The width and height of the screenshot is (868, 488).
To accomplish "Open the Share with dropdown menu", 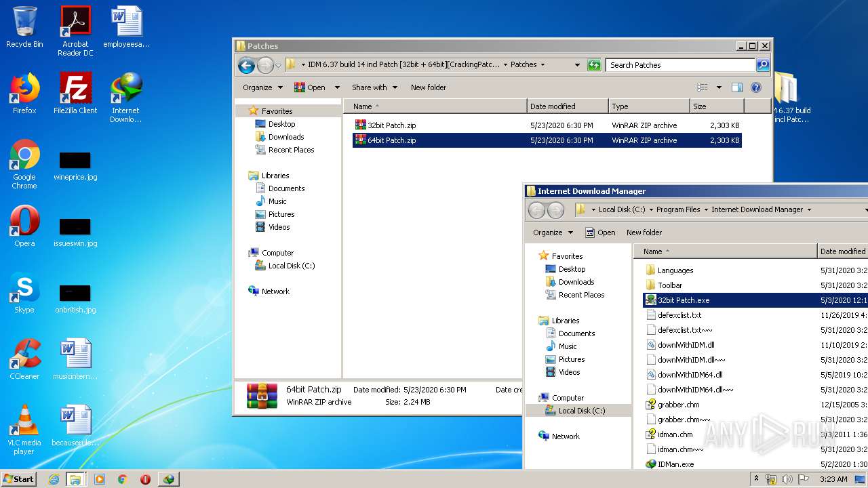I will [x=374, y=87].
